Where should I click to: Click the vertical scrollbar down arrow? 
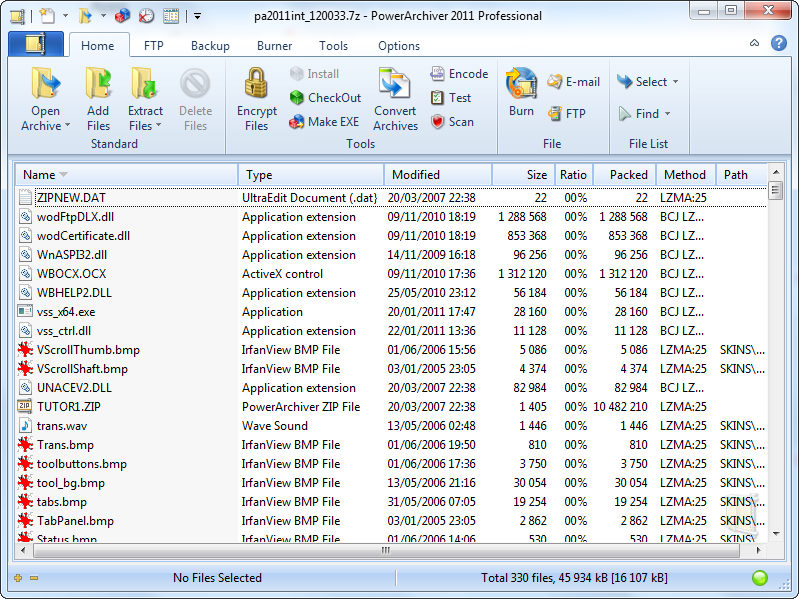(776, 534)
